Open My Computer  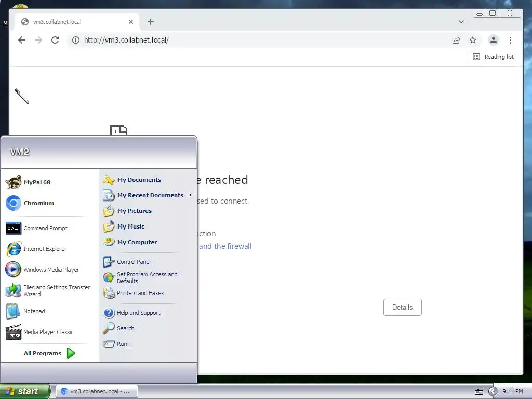click(x=148, y=242)
